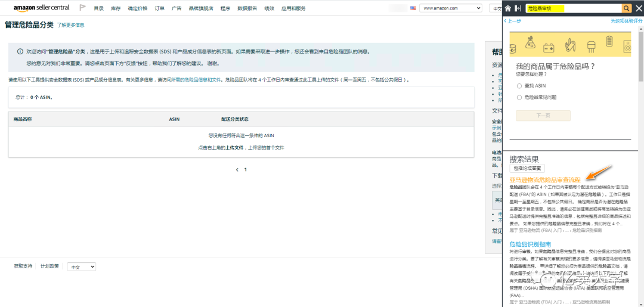
Task: Open the footer 中文 language dropdown
Action: (81, 267)
